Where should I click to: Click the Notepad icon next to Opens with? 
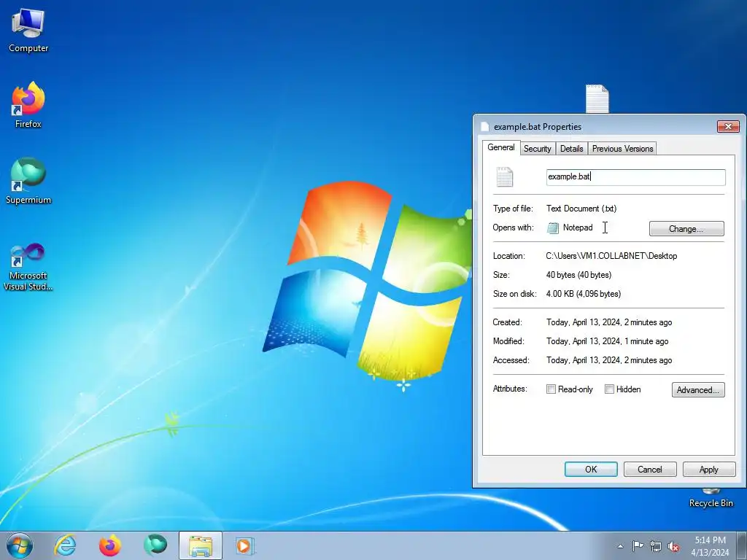[x=553, y=227]
